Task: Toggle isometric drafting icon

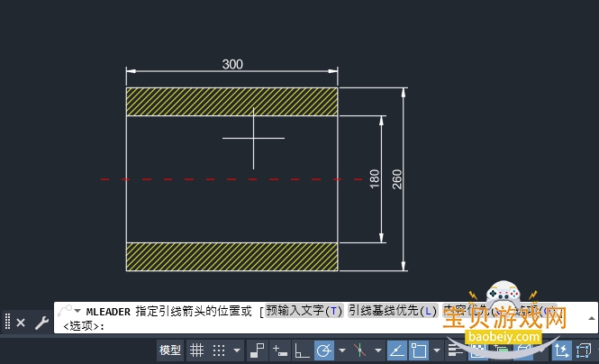Action: coord(360,350)
